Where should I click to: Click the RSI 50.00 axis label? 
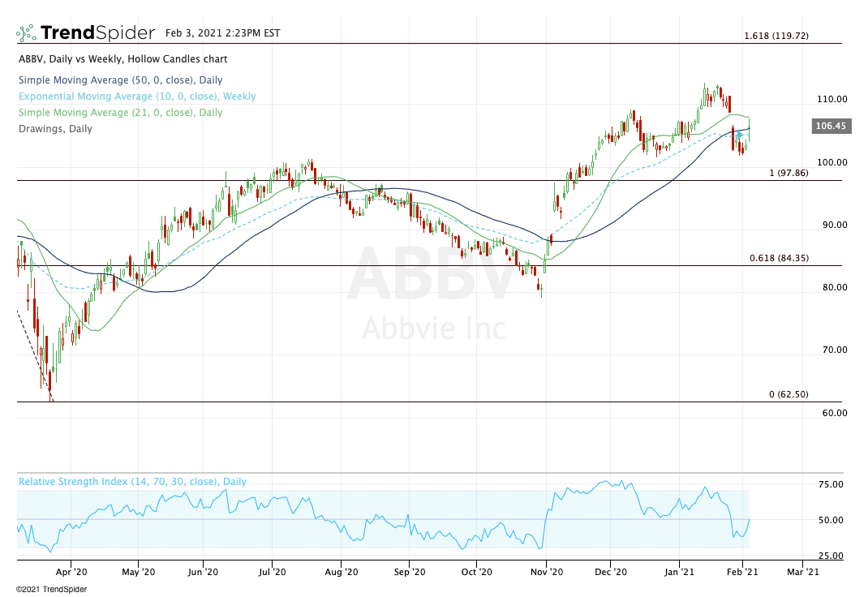coord(831,520)
